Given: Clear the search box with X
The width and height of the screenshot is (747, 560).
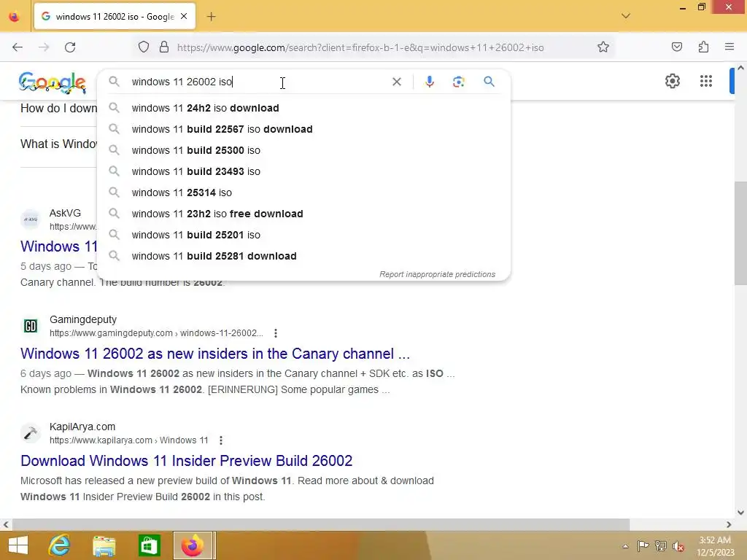Looking at the screenshot, I should [396, 82].
